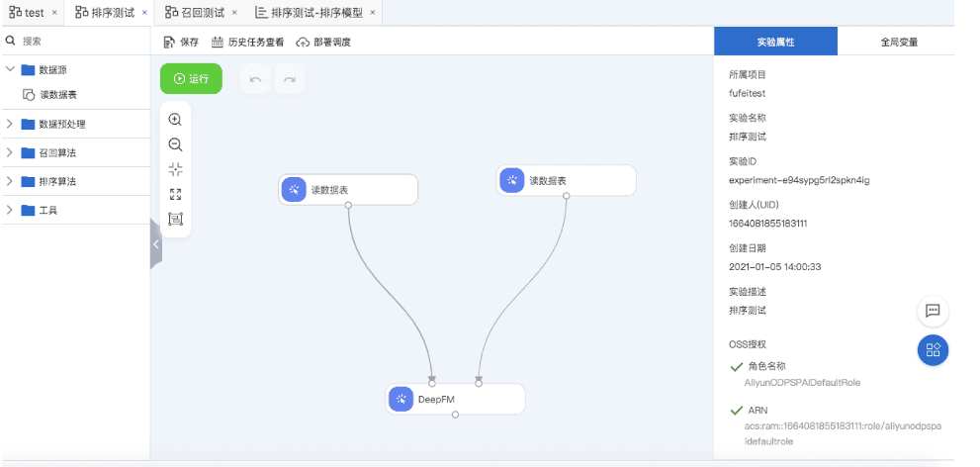Click the right 读数据表 node icon
980x467 pixels.
[x=512, y=180]
